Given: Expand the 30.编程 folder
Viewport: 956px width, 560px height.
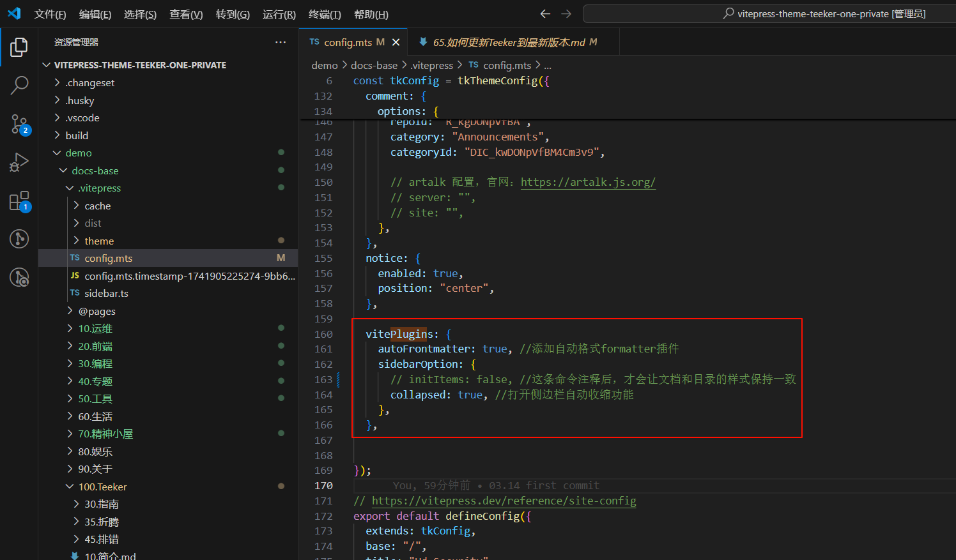Looking at the screenshot, I should click(x=95, y=363).
